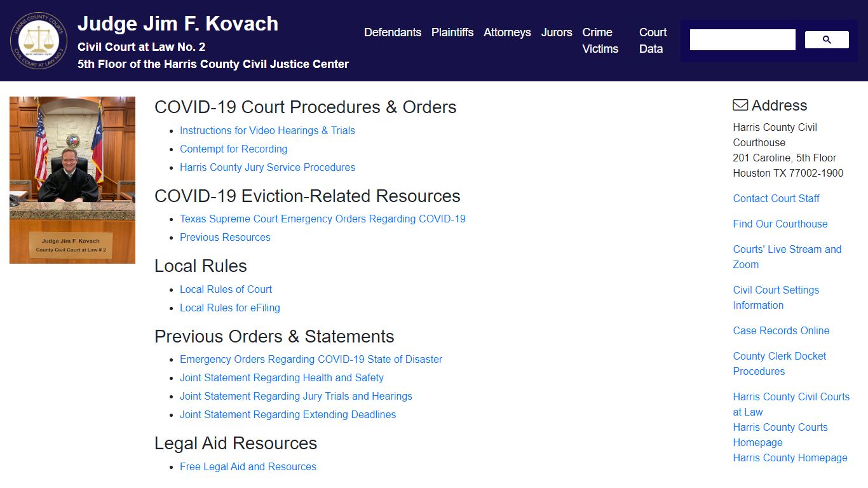Click the Judge Jim F. Kovach photo

[72, 180]
